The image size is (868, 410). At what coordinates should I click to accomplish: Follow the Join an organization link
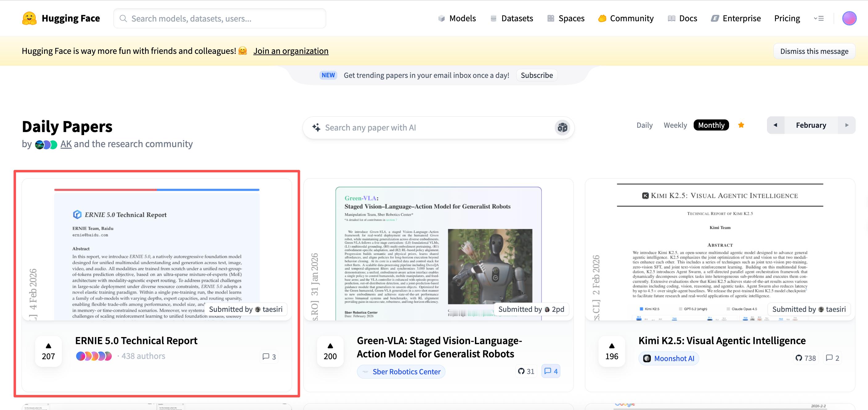point(291,51)
